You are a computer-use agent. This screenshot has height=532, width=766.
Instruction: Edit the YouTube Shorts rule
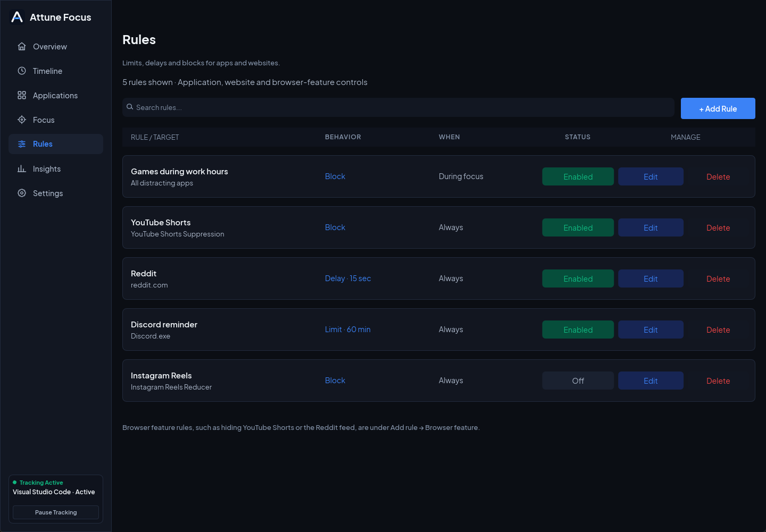tap(651, 227)
